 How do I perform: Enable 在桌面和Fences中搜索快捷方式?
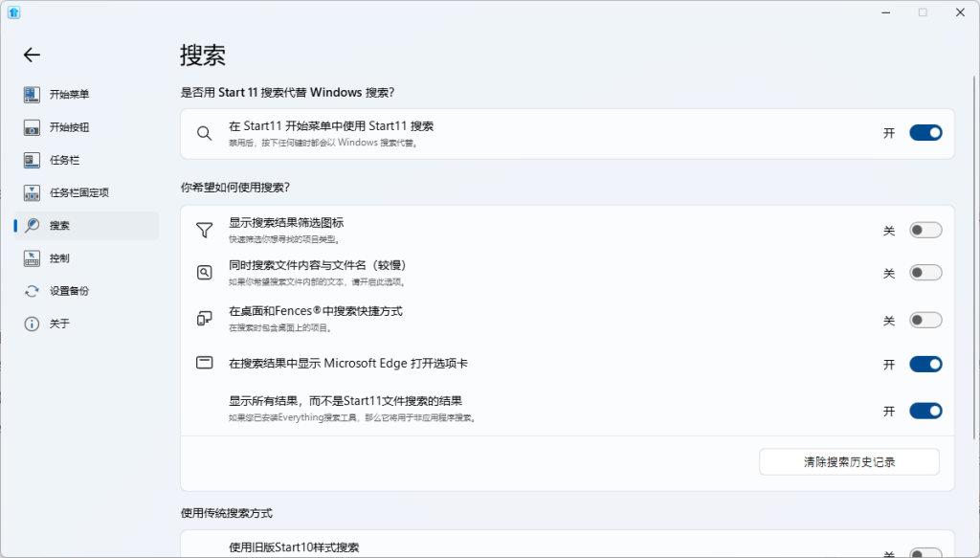924,321
